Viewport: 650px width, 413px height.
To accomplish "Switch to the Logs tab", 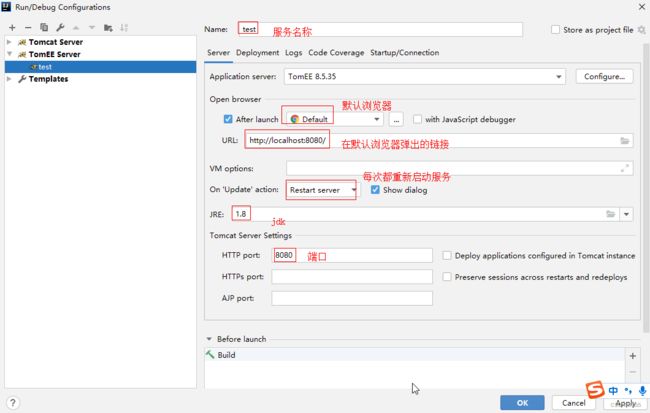I will [293, 53].
